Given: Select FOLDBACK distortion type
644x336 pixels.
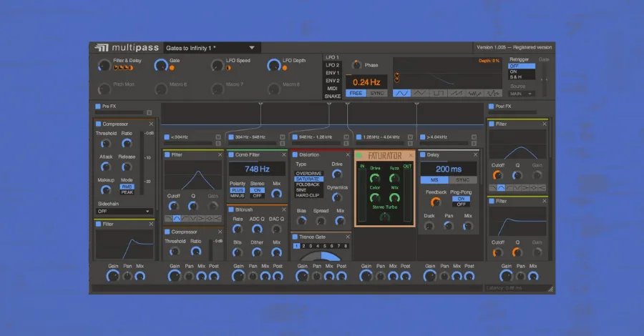Looking at the screenshot, I should tap(308, 184).
